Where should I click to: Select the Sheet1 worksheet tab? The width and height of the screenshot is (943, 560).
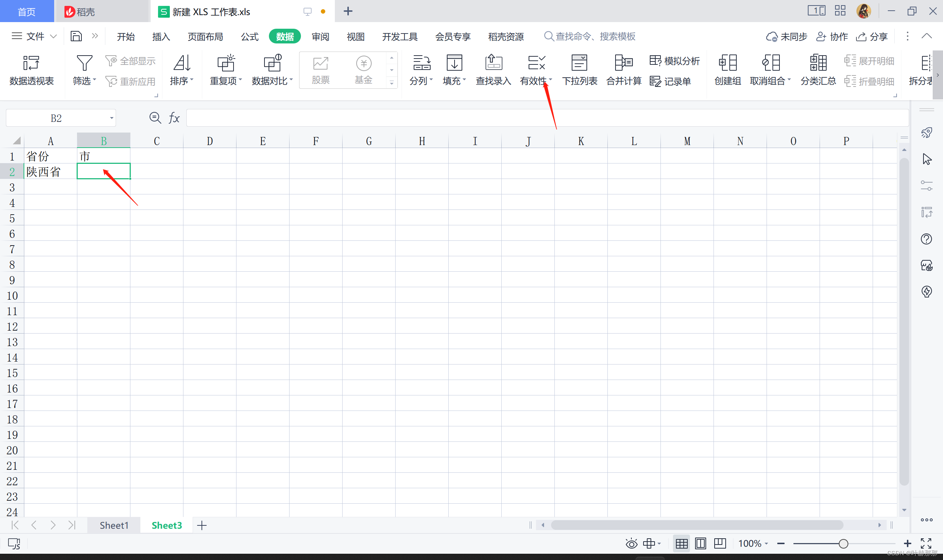click(114, 525)
